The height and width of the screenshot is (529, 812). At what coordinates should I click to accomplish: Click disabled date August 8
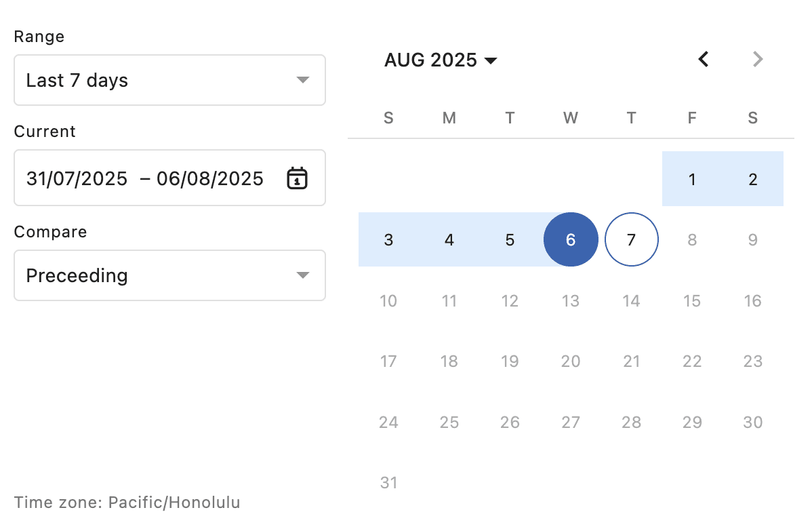point(692,240)
